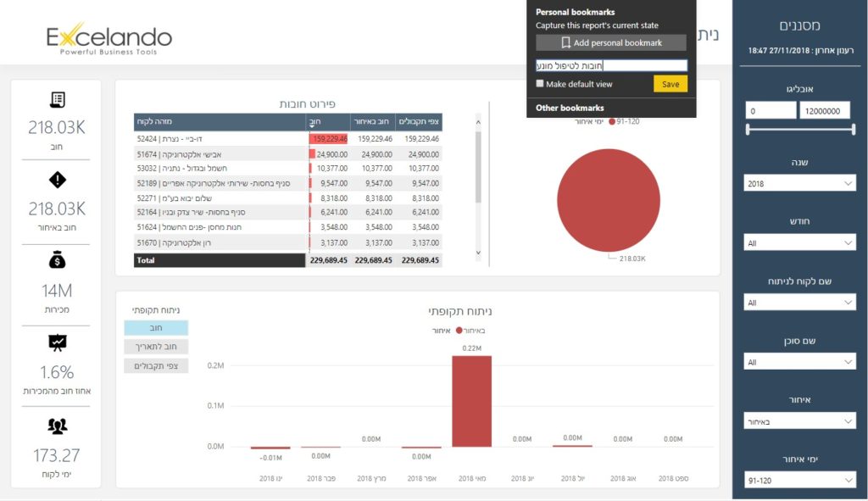The height and width of the screenshot is (501, 868).
Task: Select the חוב לתאריך analysis option
Action: [x=156, y=347]
